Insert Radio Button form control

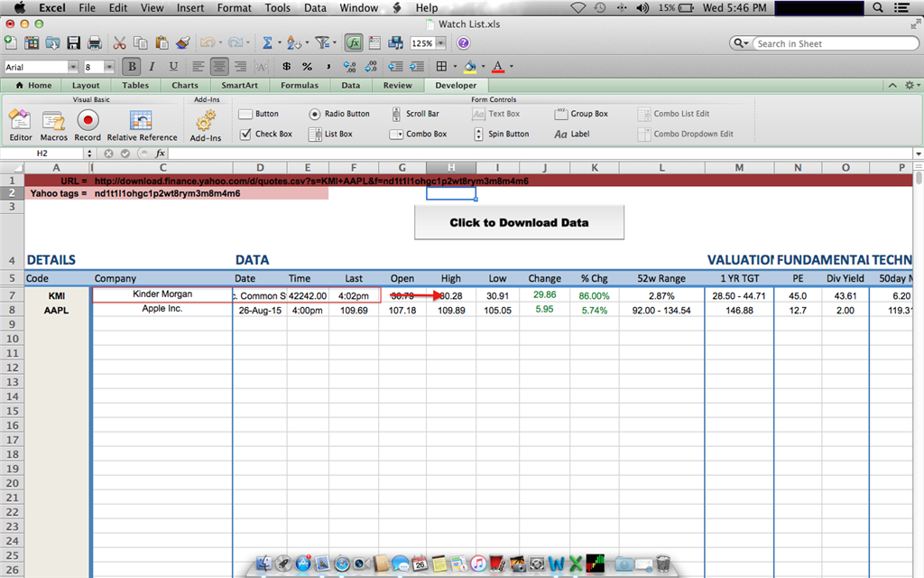pos(339,114)
